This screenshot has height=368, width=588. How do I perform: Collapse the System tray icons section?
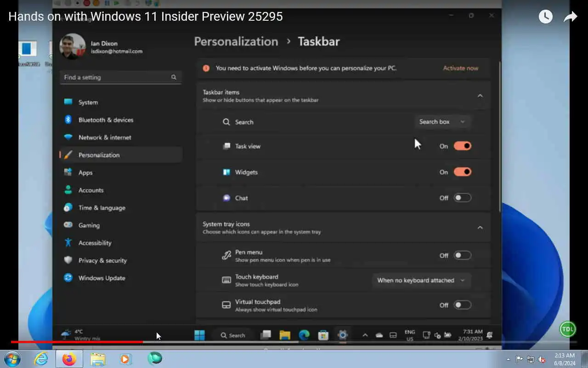(480, 227)
